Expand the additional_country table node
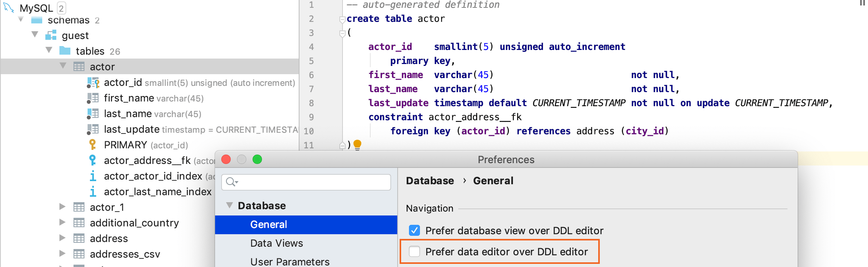This screenshot has width=868, height=267. click(63, 222)
